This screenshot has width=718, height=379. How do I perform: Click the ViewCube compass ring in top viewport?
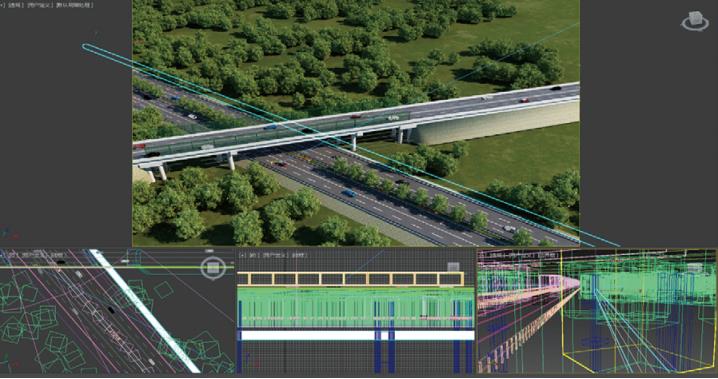coord(213,268)
